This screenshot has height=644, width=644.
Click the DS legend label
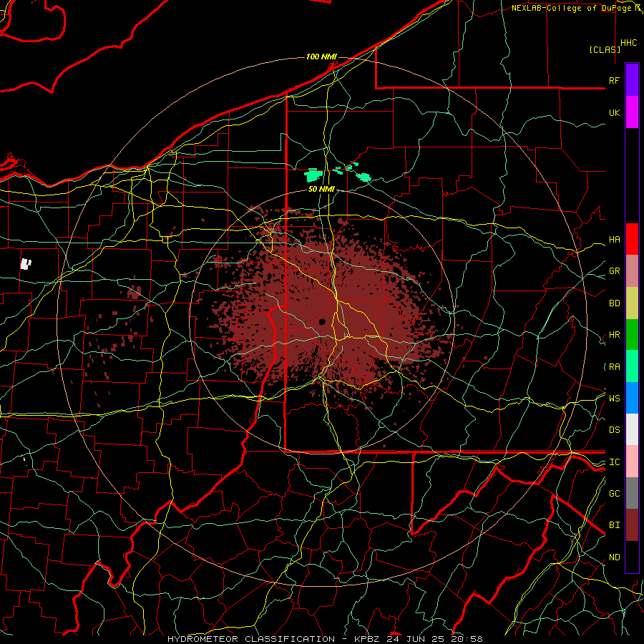click(615, 429)
